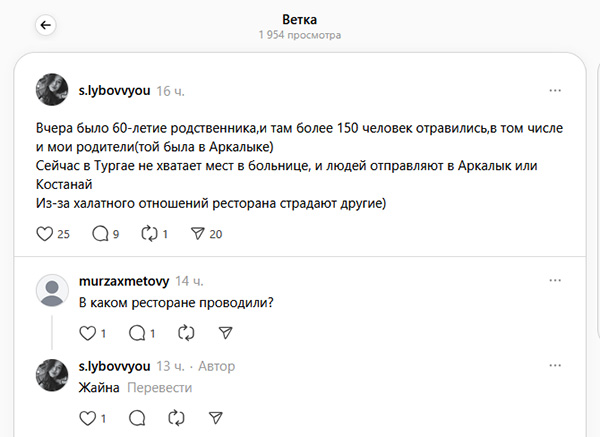This screenshot has width=600, height=437.
Task: Reply to murzaxmetovy's comment
Action: [137, 333]
